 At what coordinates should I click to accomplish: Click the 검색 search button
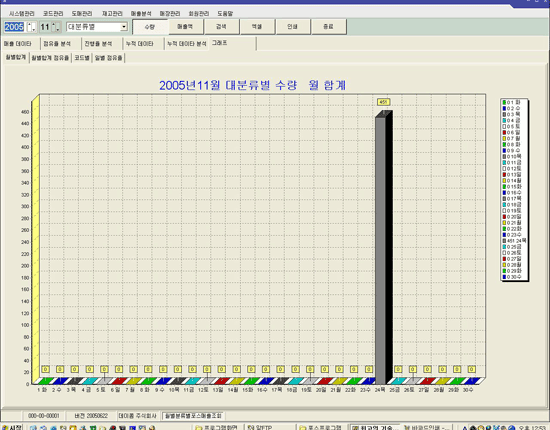tap(221, 27)
